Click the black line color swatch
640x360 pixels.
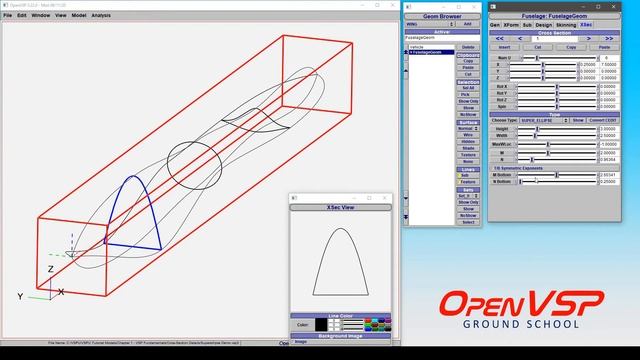click(x=321, y=325)
